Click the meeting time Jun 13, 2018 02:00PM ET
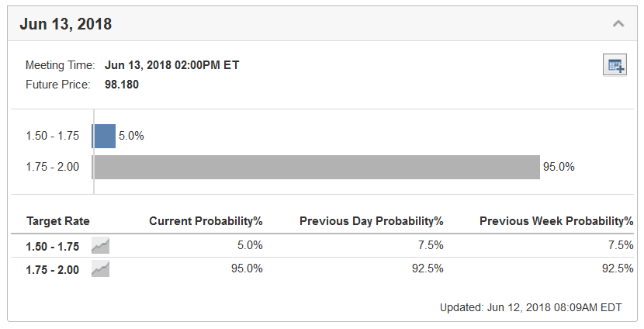644x329 pixels. (x=172, y=65)
